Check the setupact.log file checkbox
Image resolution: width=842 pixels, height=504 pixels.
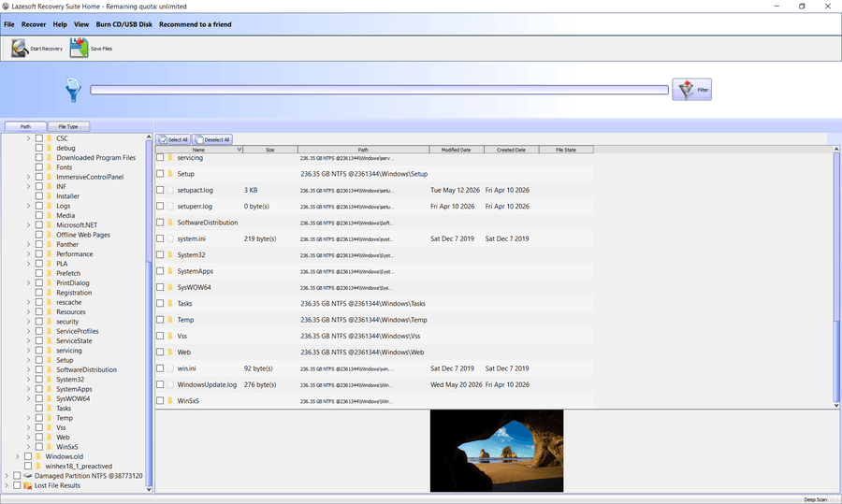(160, 190)
